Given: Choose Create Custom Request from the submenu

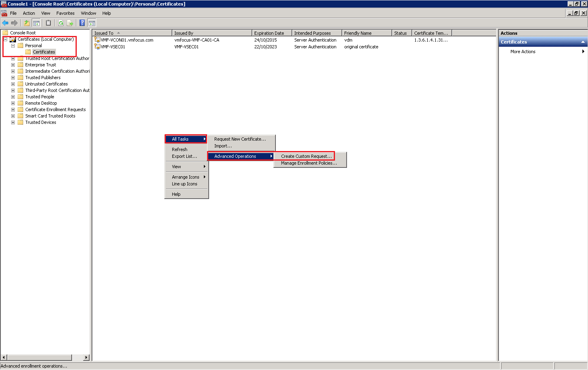Looking at the screenshot, I should 306,156.
